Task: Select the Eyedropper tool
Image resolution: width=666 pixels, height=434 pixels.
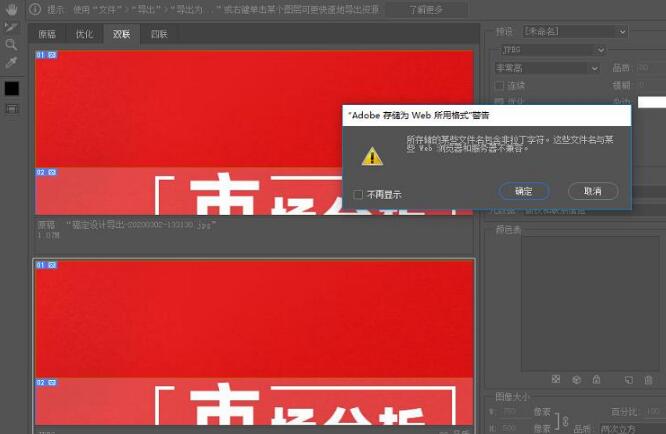Action: pos(11,63)
